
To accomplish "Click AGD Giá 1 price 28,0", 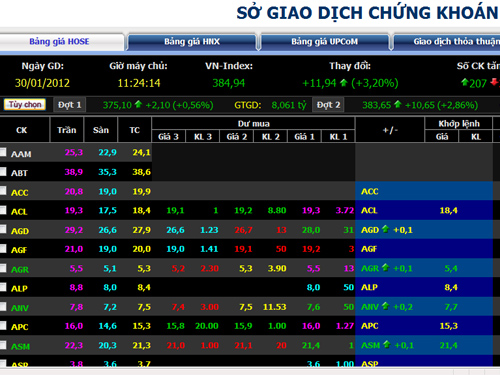I will pyautogui.click(x=311, y=230).
